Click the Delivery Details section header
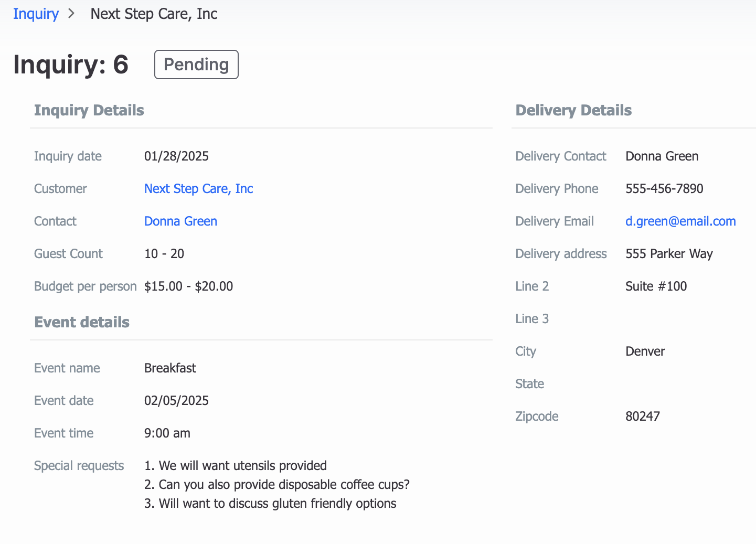This screenshot has width=756, height=544. tap(573, 110)
